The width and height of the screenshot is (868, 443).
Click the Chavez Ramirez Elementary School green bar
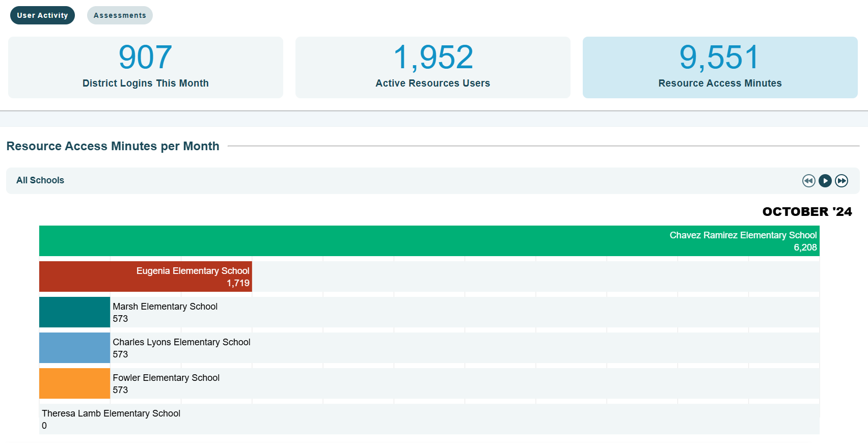[429, 241]
